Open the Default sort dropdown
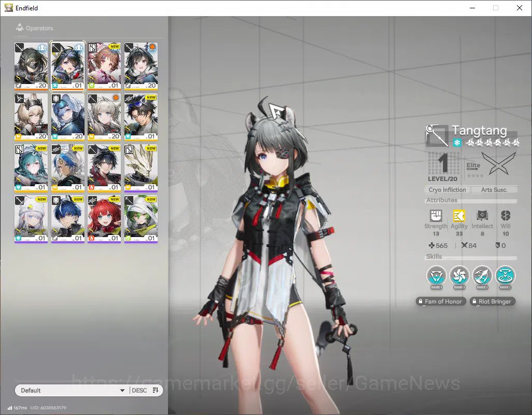Screen dimensions: 532x415 [x=72, y=390]
